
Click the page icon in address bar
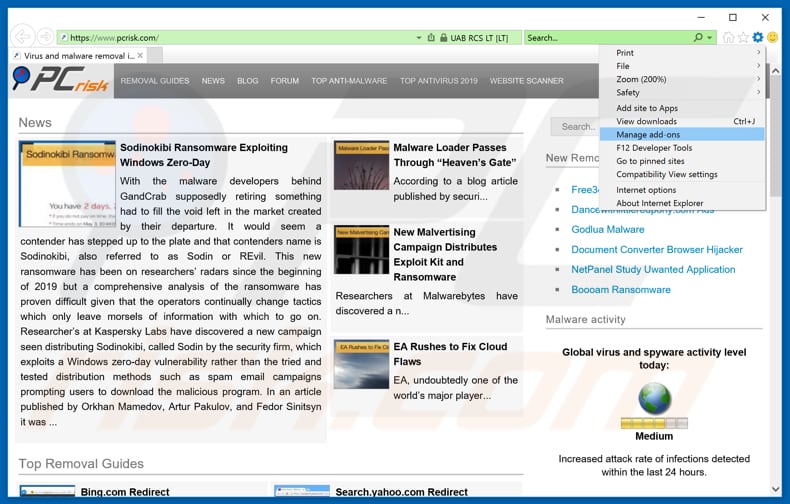point(64,38)
